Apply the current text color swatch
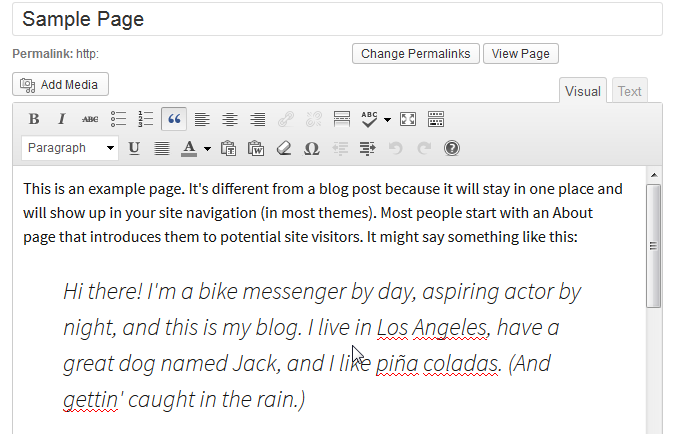Screen dimensions: 674x434 click(189, 148)
